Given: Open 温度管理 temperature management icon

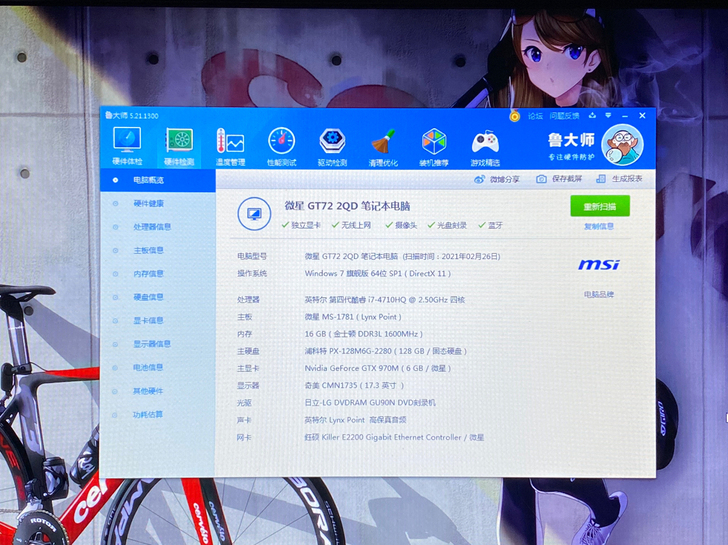Looking at the screenshot, I should pos(230,147).
